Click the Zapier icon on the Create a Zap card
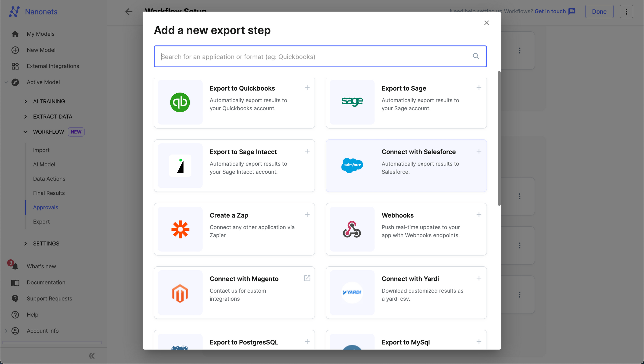The width and height of the screenshot is (644, 364). [x=180, y=229]
